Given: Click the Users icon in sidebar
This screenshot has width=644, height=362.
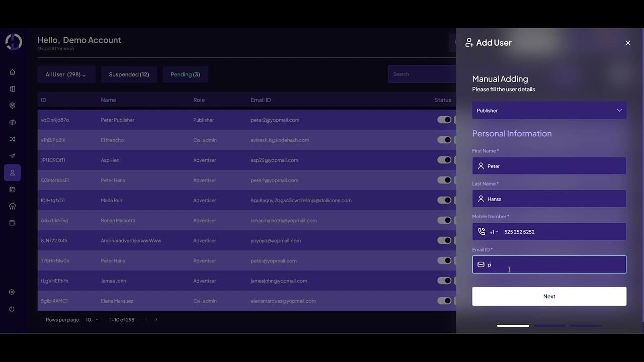Looking at the screenshot, I should pyautogui.click(x=13, y=173).
